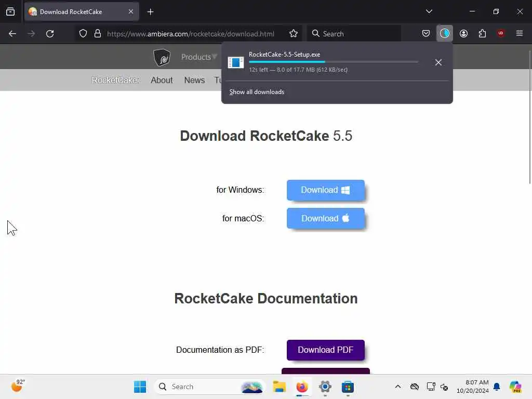This screenshot has width=532, height=399.
Task: Click the download progress bar
Action: (x=333, y=62)
